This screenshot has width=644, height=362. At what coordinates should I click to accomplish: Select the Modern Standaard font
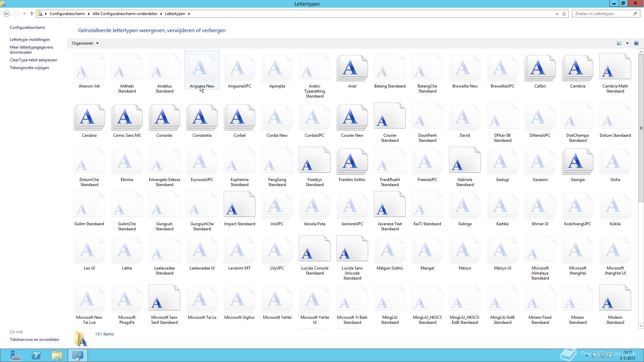tap(615, 305)
